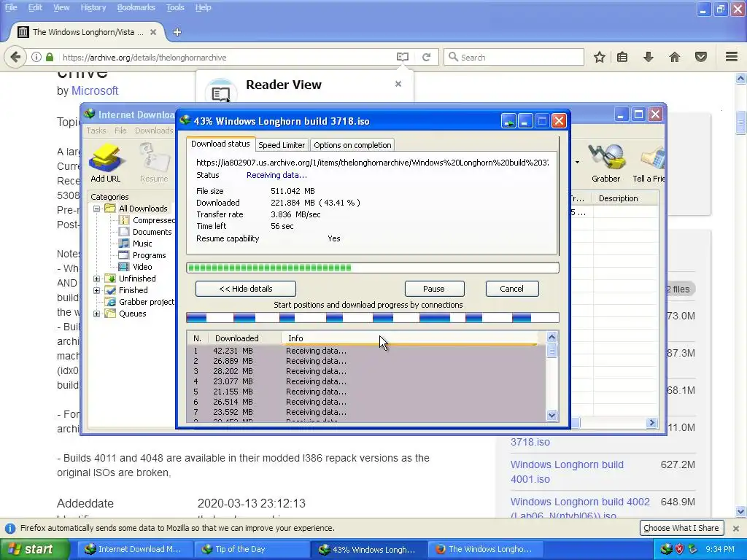Open Firefox bookmarks list icon
This screenshot has height=560, width=747.
coord(622,57)
